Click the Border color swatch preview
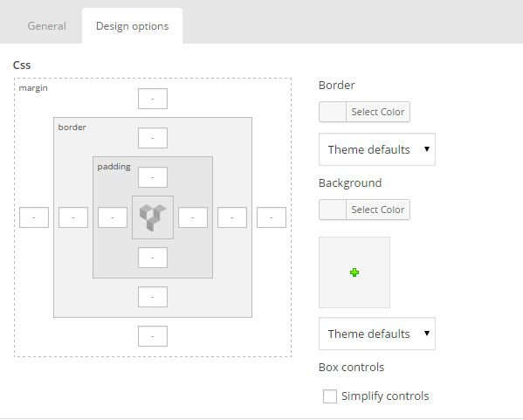523x420 pixels. 333,112
